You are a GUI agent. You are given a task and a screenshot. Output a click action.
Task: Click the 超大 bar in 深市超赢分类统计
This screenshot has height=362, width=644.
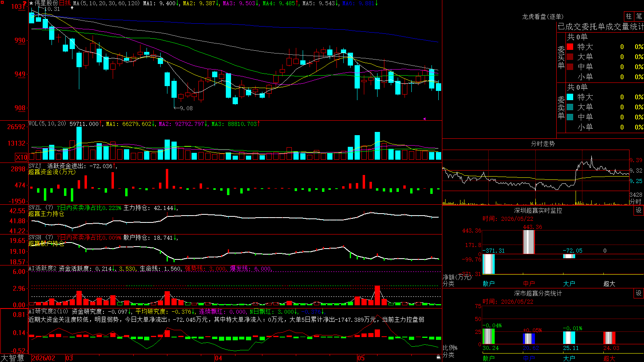609,338
